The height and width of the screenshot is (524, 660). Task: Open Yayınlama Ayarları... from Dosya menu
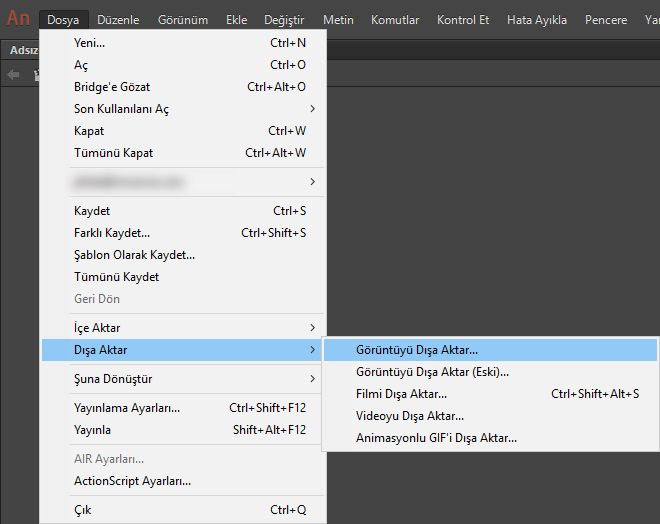click(127, 408)
